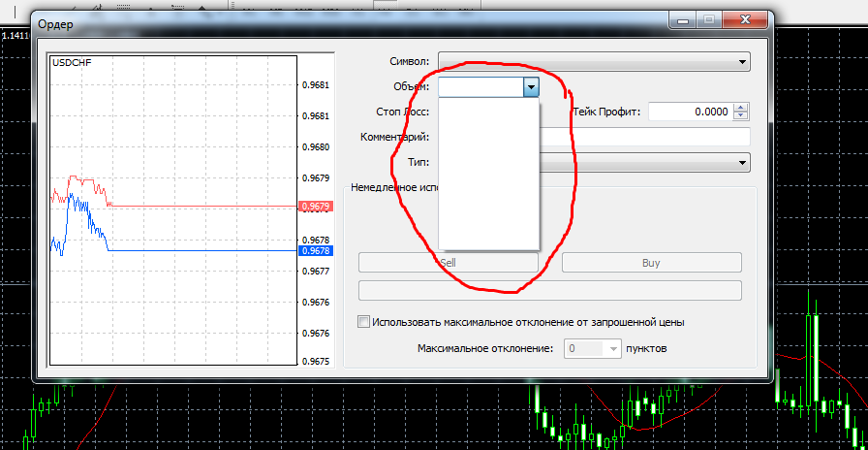Click the USDCHF chart title text
The width and height of the screenshot is (868, 450).
(x=72, y=63)
